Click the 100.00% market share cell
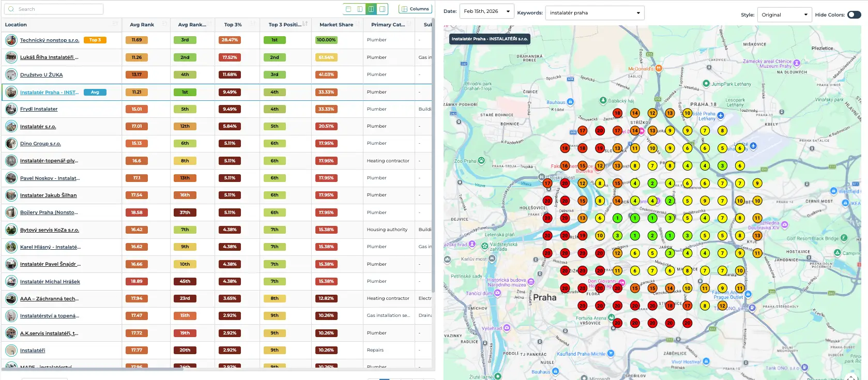Screen dimensions: 868x380 [326, 40]
